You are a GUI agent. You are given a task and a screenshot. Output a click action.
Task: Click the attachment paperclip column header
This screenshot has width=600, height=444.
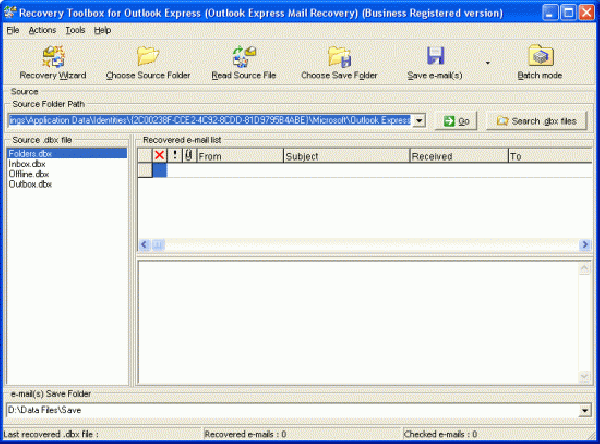(188, 156)
